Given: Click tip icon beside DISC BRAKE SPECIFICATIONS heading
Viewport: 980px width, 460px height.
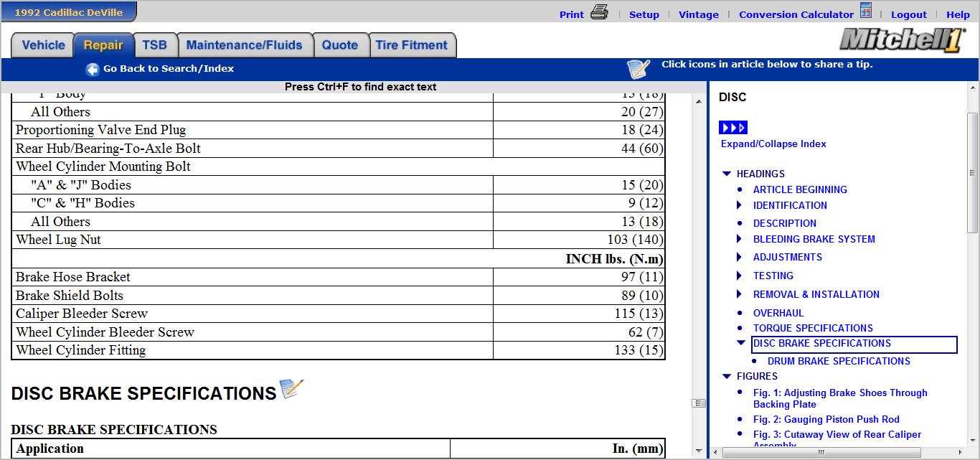Looking at the screenshot, I should (x=291, y=389).
